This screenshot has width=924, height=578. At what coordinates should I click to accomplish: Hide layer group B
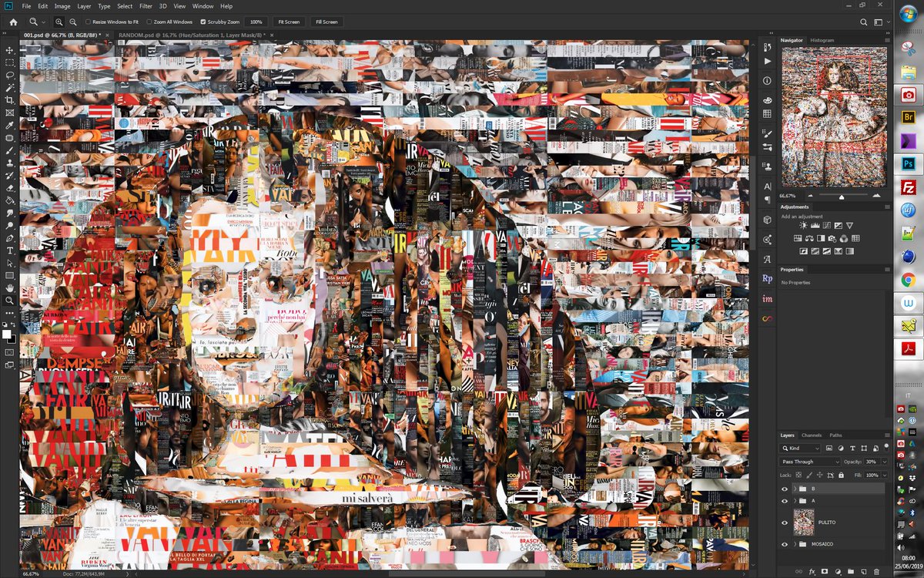coord(785,489)
